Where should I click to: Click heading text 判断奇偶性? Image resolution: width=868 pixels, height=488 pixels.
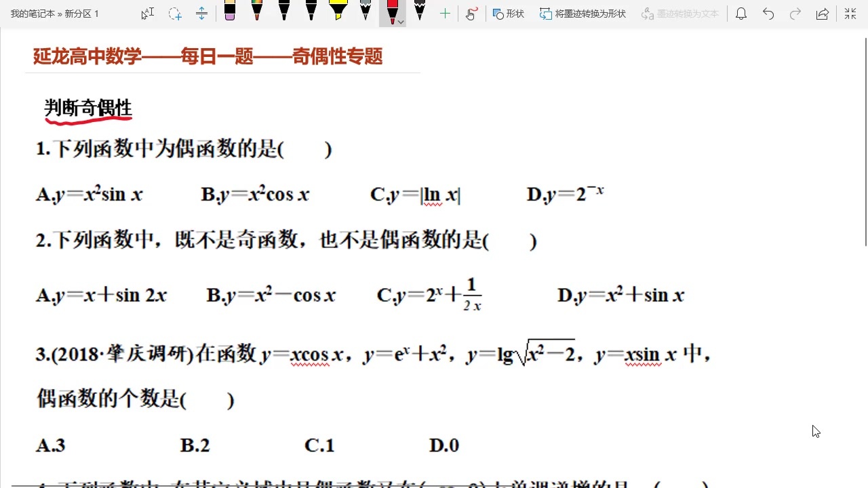tap(88, 108)
